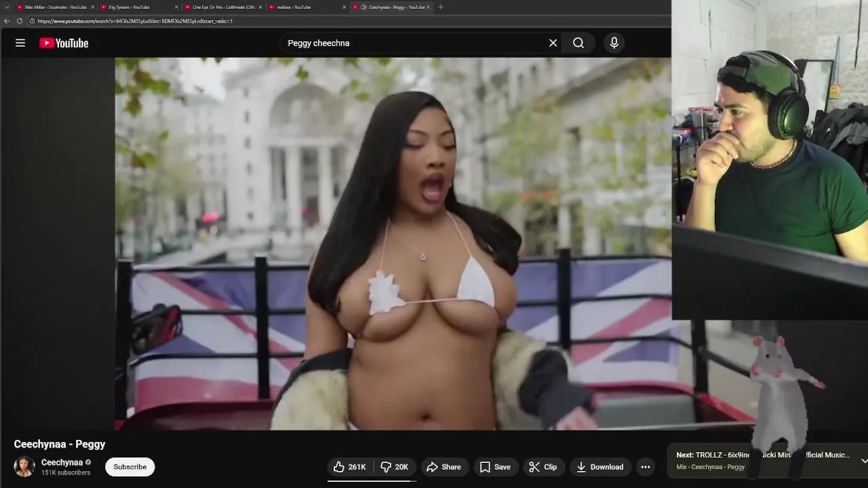Image resolution: width=868 pixels, height=488 pixels.
Task: Open the Ceechynaa channel avatar
Action: tap(24, 467)
